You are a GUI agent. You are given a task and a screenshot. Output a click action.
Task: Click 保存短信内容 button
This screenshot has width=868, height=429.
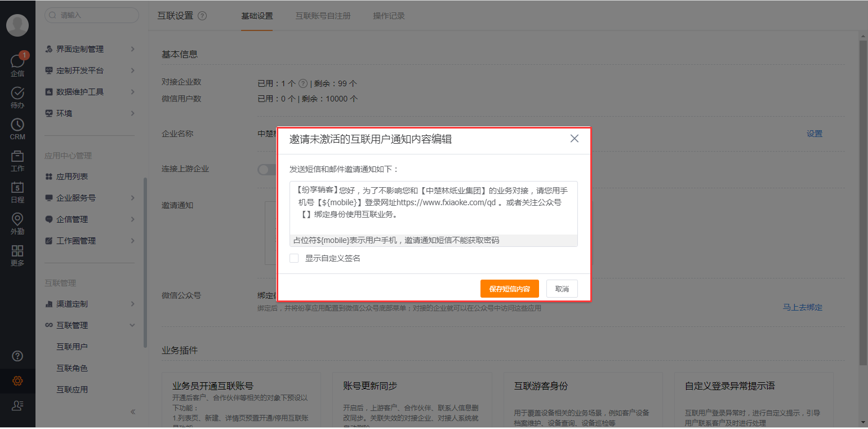510,289
